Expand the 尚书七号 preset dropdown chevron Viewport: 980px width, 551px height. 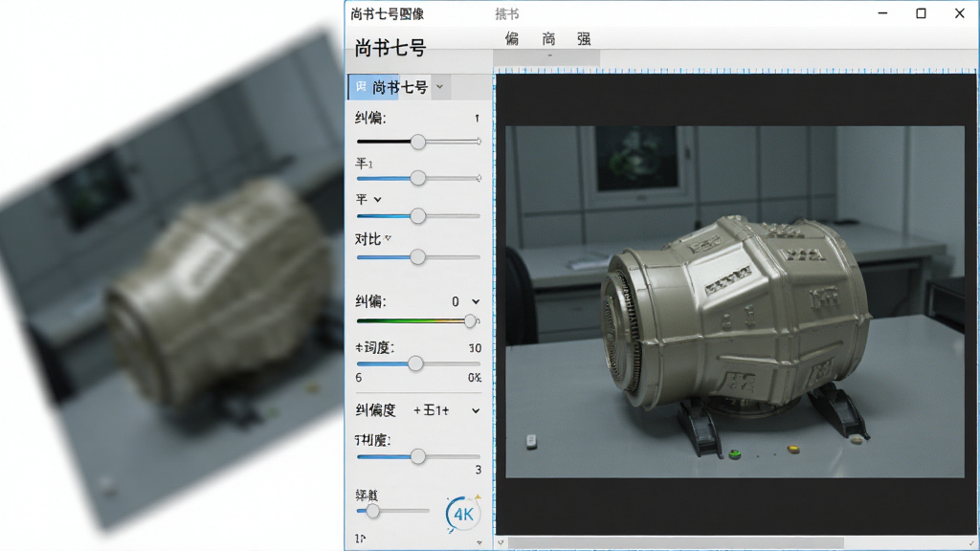pyautogui.click(x=440, y=87)
